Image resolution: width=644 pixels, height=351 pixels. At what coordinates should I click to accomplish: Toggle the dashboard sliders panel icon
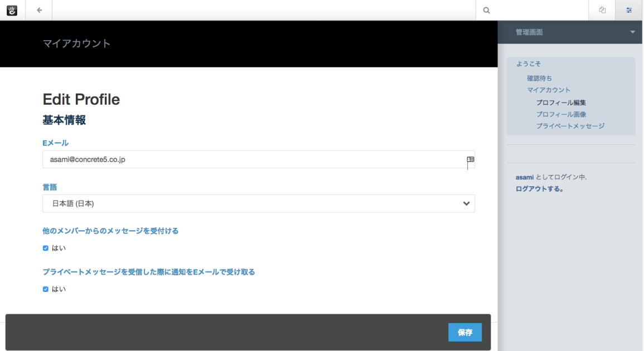[x=629, y=10]
